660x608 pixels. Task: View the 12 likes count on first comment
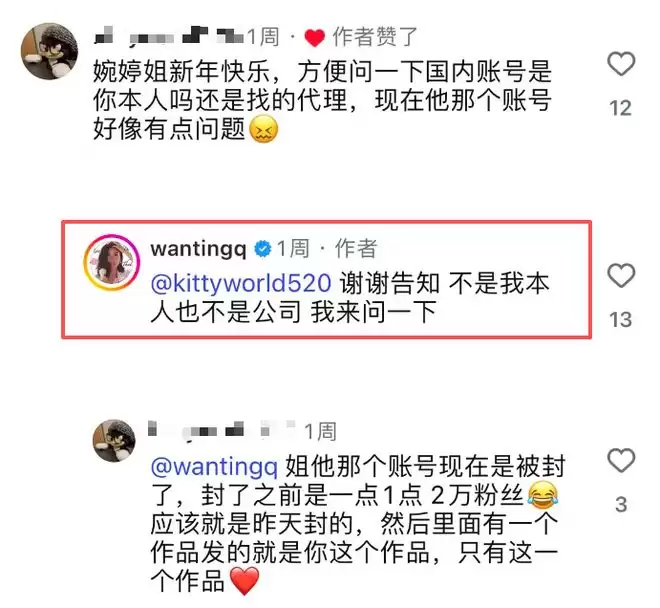621,108
